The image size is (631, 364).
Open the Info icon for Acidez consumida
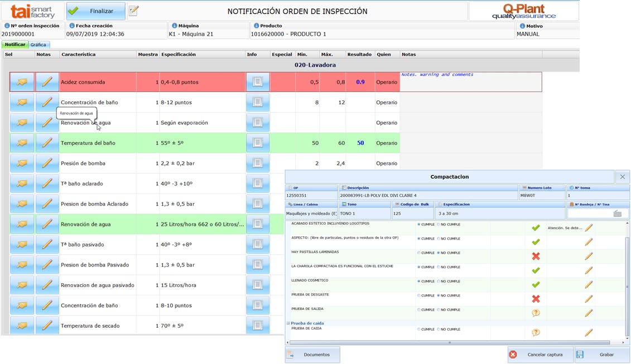(x=258, y=82)
